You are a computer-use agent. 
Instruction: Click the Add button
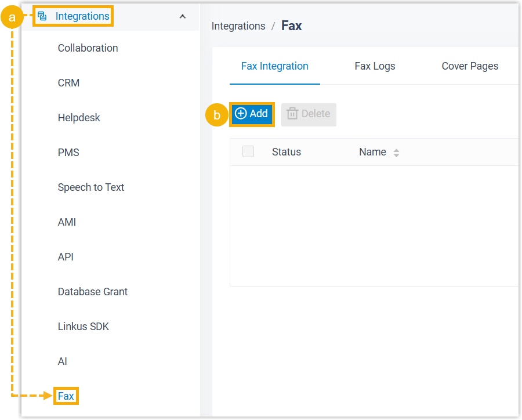252,114
